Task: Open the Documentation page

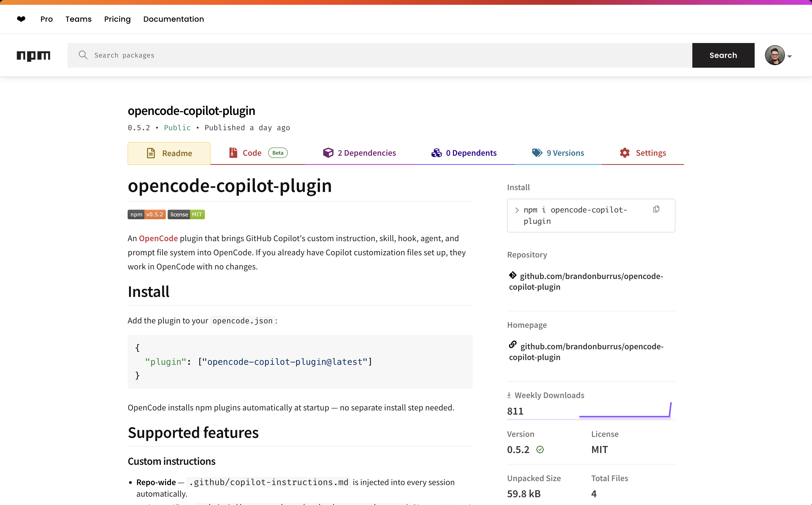Action: 173,19
